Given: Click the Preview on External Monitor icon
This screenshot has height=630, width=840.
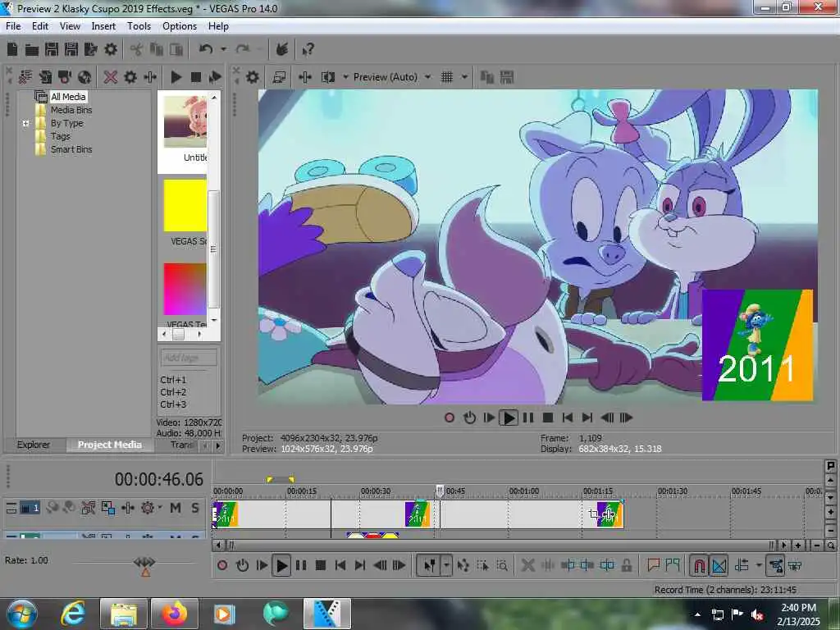Looking at the screenshot, I should point(279,77).
